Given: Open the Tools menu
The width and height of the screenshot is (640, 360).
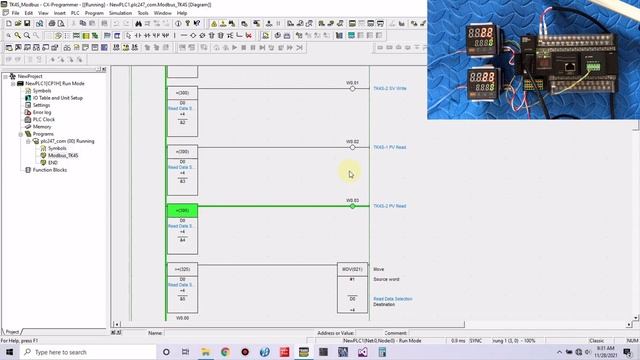Looking at the screenshot, I should click(x=143, y=13).
